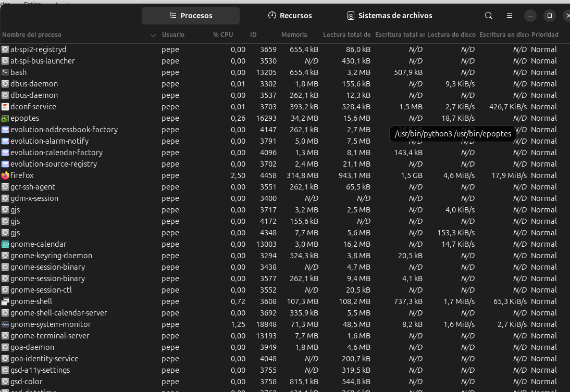Select the Procesos tab

click(191, 16)
